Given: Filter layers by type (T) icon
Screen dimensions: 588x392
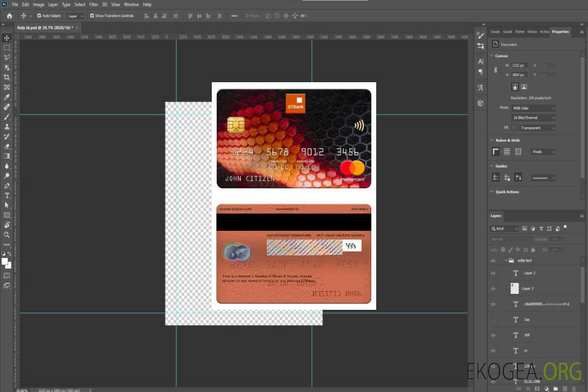Looking at the screenshot, I should [541, 229].
